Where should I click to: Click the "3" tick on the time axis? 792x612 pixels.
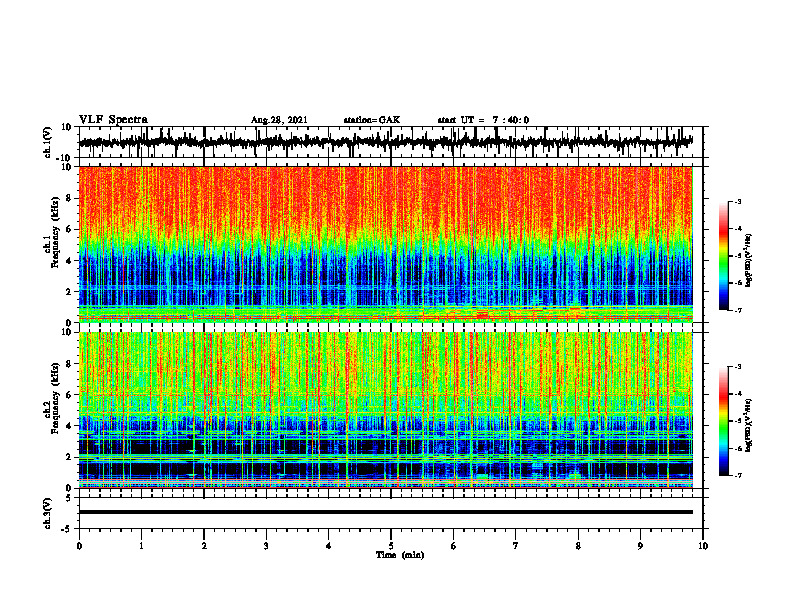266,546
